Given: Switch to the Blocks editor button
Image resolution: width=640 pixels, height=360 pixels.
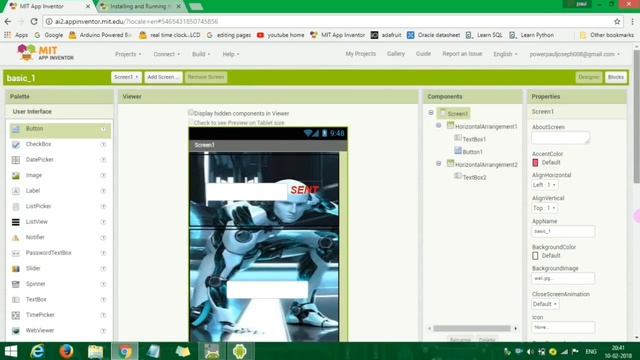Looking at the screenshot, I should [616, 77].
